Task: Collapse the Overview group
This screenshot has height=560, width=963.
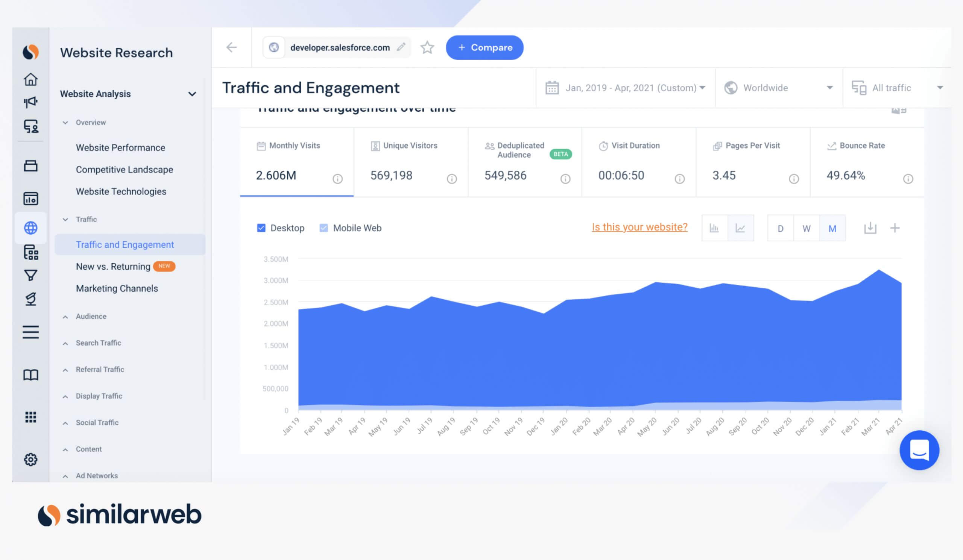Action: point(65,123)
